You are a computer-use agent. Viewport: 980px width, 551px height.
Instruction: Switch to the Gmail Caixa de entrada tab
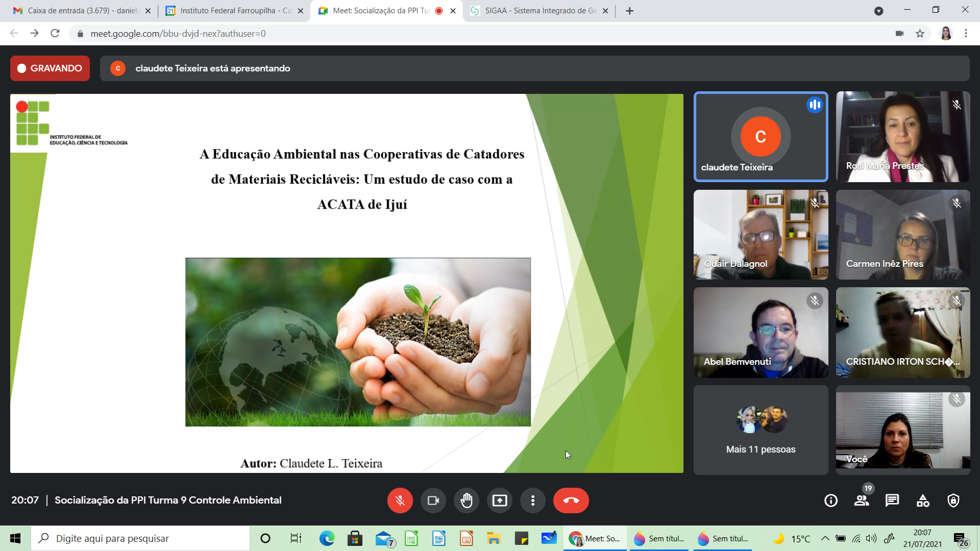[82, 11]
